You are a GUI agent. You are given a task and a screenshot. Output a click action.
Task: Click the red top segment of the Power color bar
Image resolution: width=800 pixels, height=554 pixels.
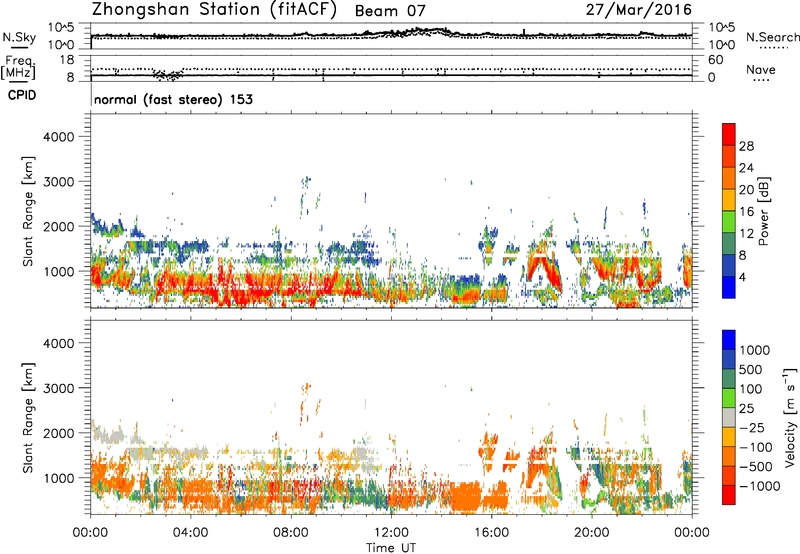pos(729,135)
